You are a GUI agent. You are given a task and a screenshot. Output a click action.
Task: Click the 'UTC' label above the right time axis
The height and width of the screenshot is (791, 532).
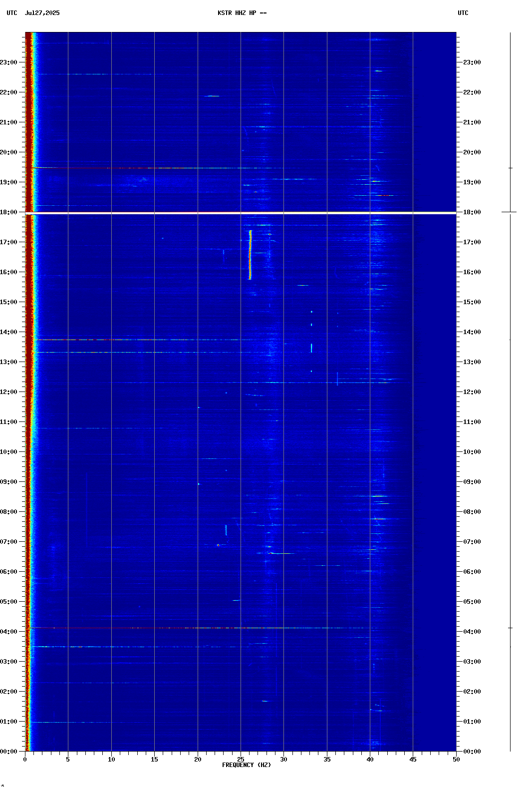[x=463, y=13]
